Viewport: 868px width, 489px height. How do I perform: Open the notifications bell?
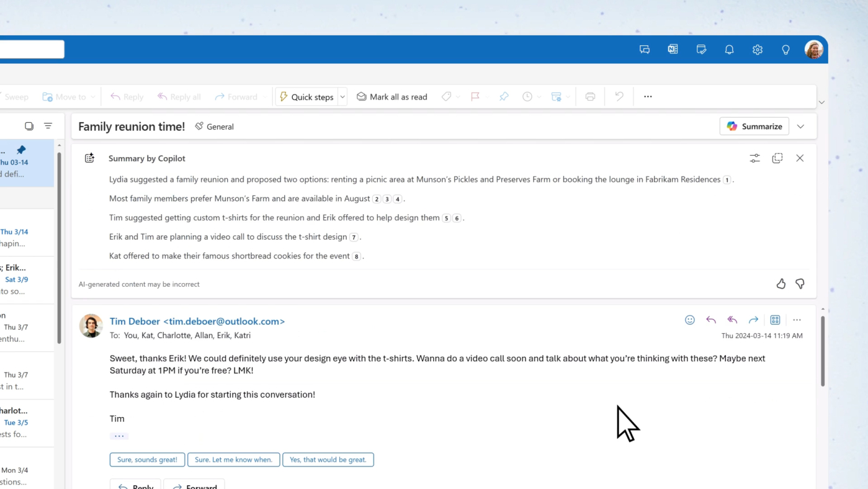[x=729, y=50]
